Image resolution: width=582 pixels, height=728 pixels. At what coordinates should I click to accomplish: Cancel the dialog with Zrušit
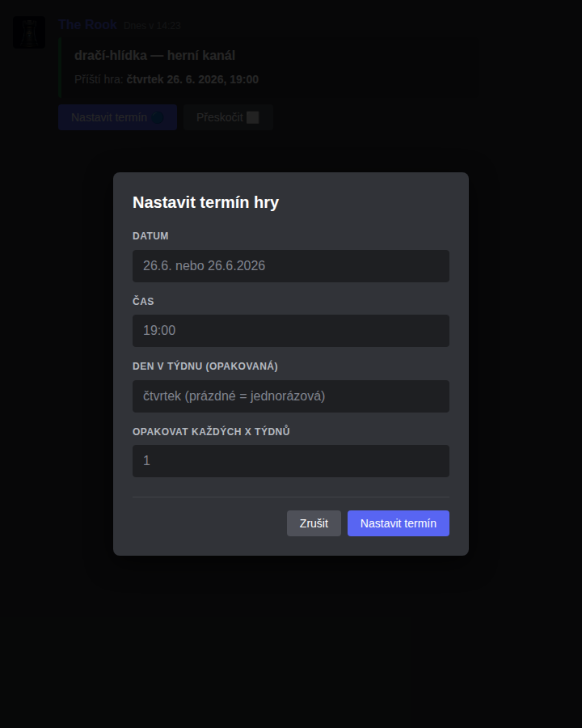[x=314, y=523]
